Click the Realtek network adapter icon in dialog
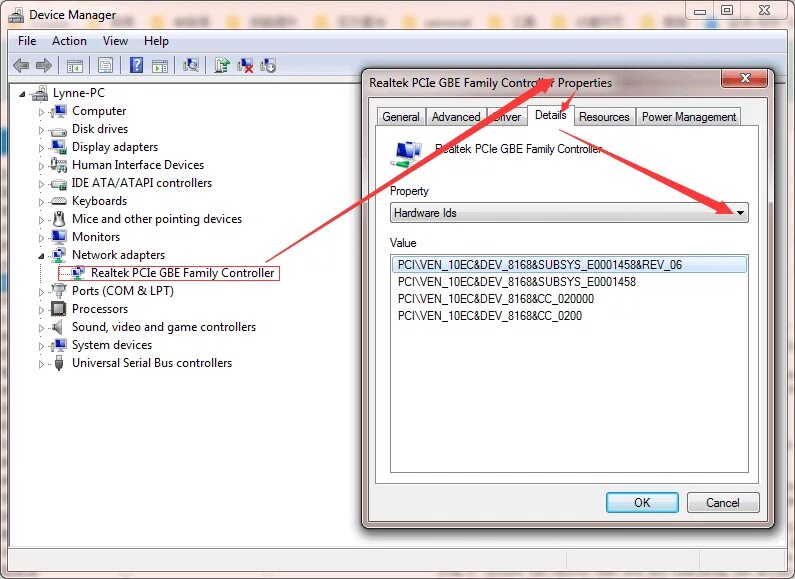Screen dimensions: 795x579 (407, 154)
